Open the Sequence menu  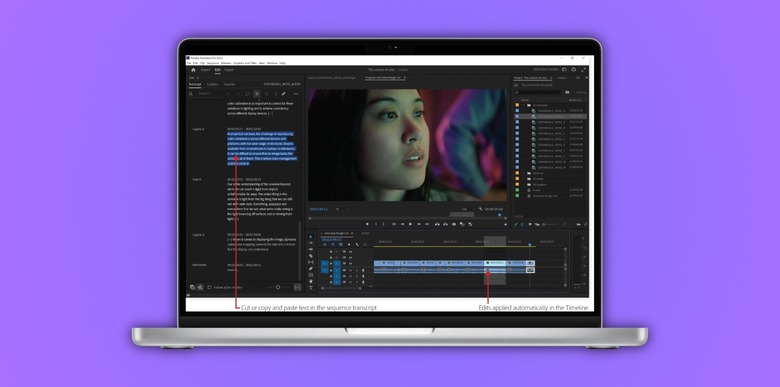(x=213, y=63)
